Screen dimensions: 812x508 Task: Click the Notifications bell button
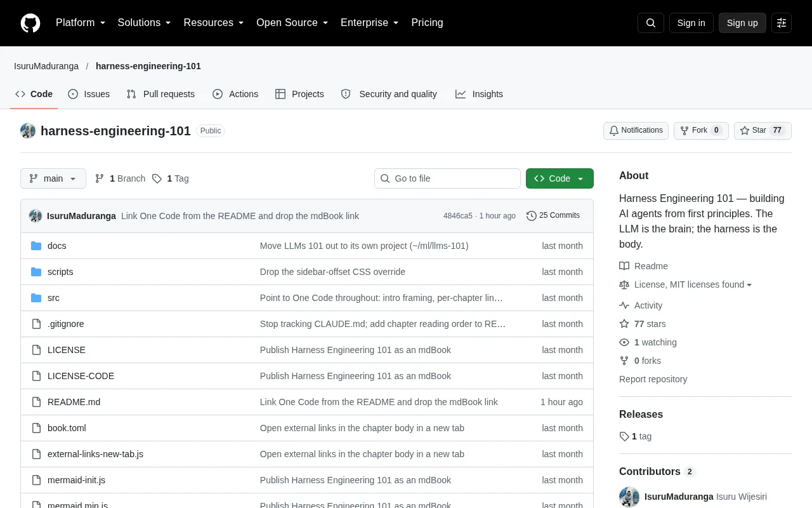click(636, 131)
